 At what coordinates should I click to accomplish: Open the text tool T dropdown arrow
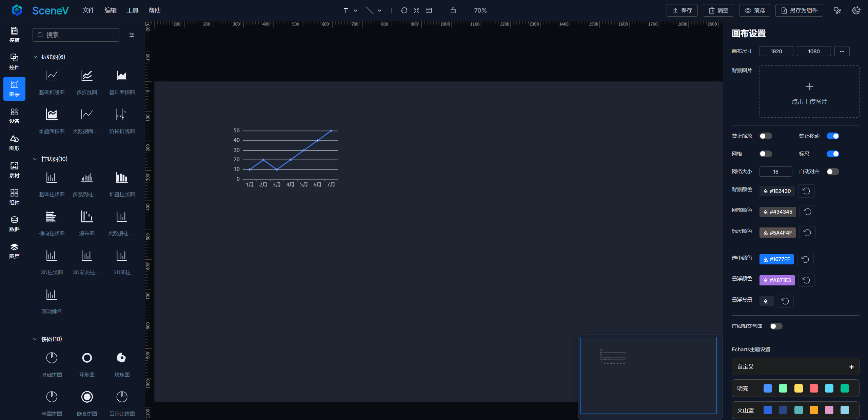coord(355,11)
